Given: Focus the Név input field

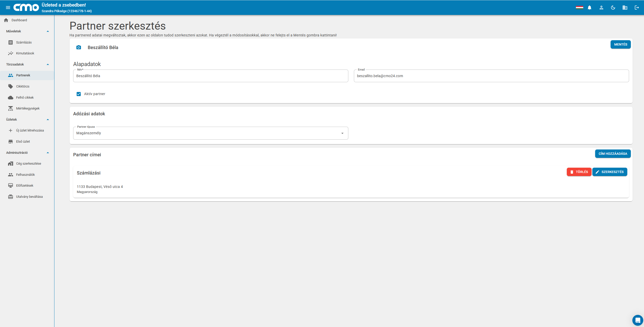Looking at the screenshot, I should (x=211, y=76).
